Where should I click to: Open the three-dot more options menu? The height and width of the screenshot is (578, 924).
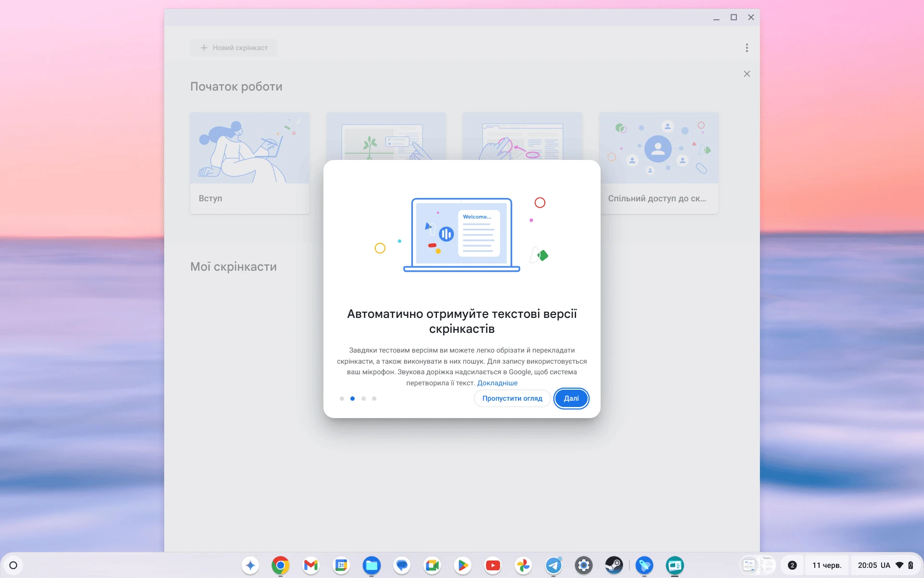click(747, 48)
